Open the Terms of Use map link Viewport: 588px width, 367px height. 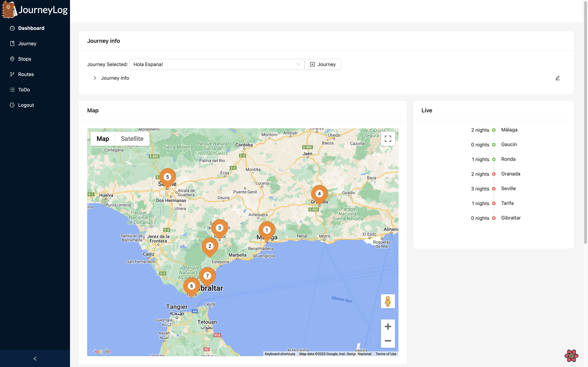tap(386, 354)
